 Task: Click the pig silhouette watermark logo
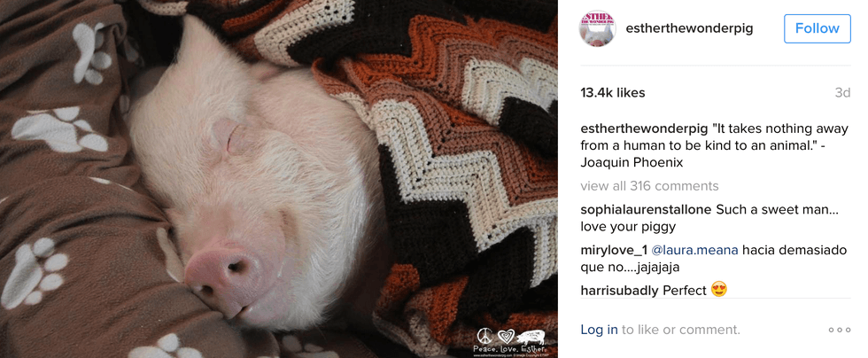pyautogui.click(x=531, y=337)
